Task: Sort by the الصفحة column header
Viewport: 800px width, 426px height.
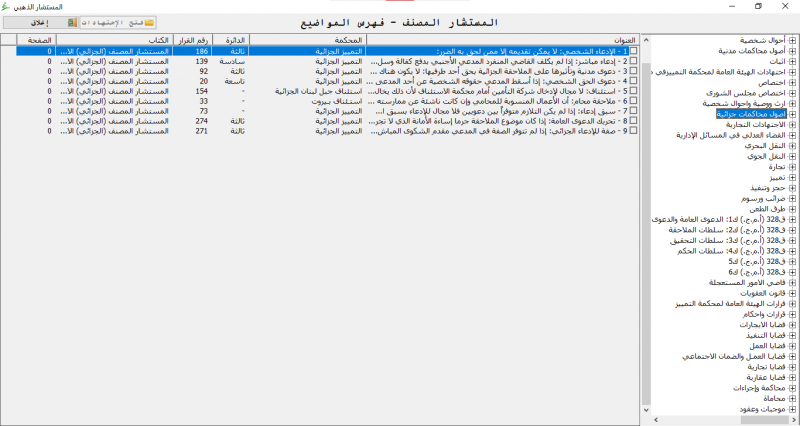Action: tap(36, 40)
